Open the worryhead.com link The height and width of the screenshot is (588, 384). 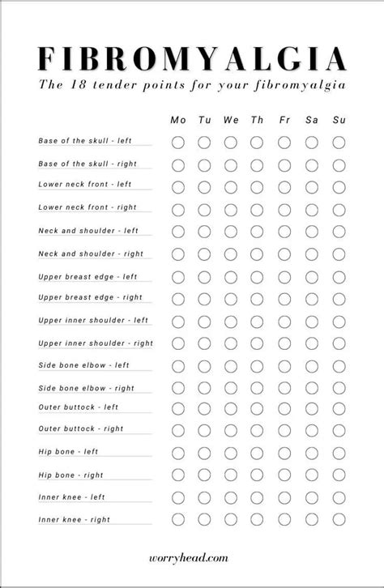(189, 557)
